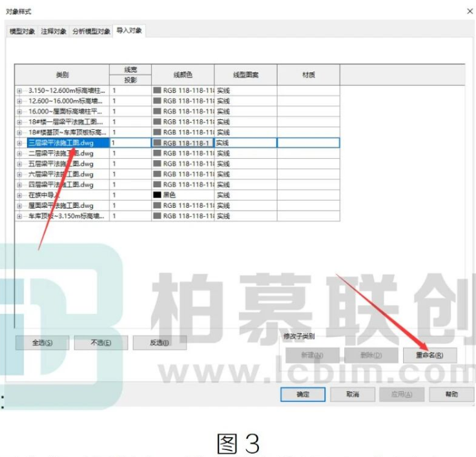This screenshot has width=476, height=457.
Task: Click the 取消 cancel button
Action: pos(353,394)
